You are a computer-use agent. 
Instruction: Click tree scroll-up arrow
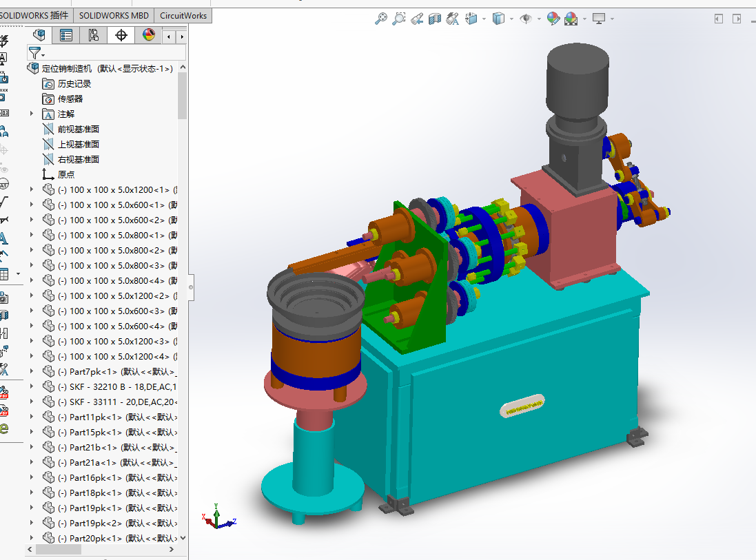183,68
